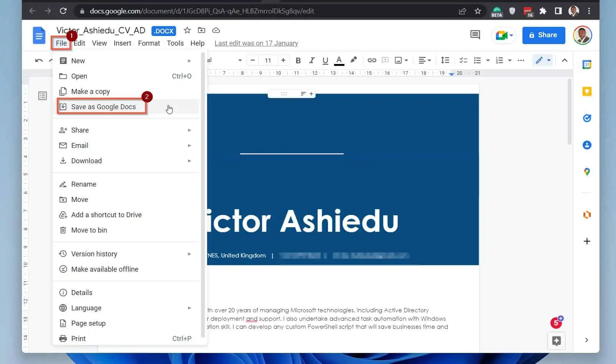Open Google account profile picture
This screenshot has width=616, height=364.
click(x=582, y=35)
